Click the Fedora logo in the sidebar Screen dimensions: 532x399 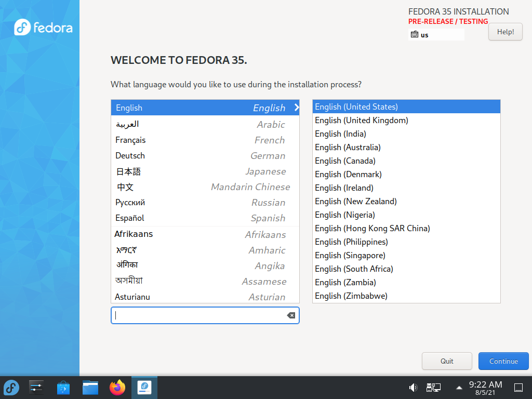43,28
